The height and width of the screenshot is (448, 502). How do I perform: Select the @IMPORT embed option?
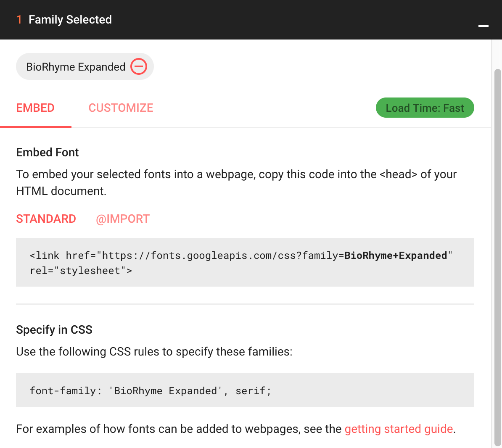[123, 219]
